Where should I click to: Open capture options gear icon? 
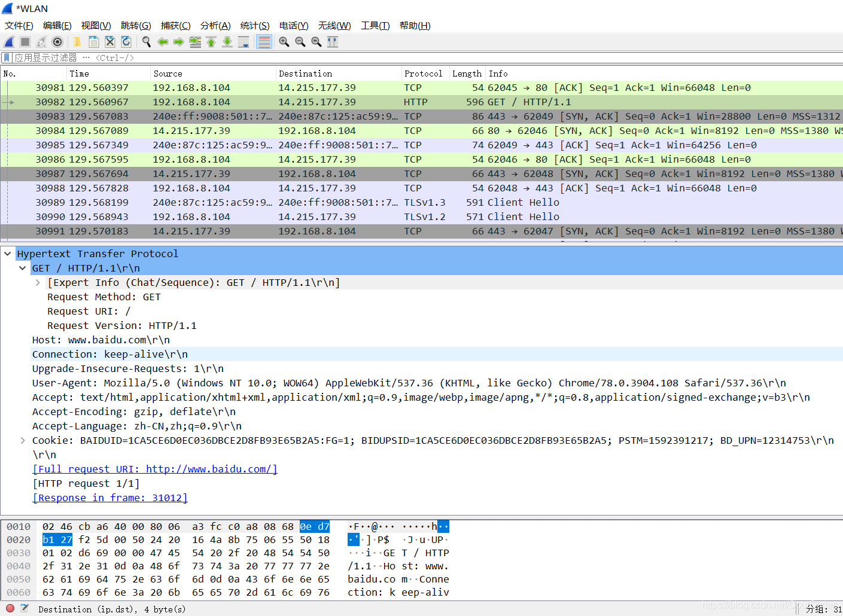click(57, 42)
